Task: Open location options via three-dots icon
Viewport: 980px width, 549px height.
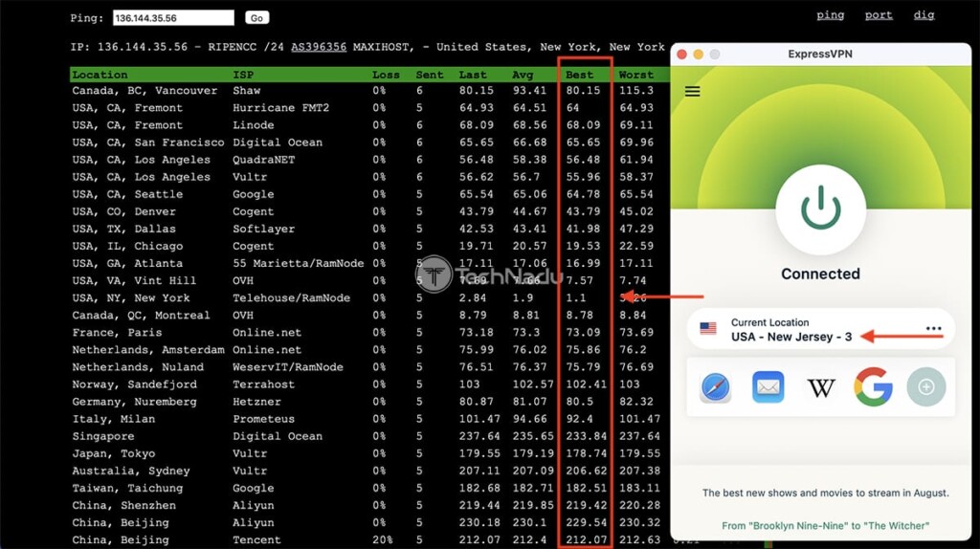Action: (x=934, y=328)
